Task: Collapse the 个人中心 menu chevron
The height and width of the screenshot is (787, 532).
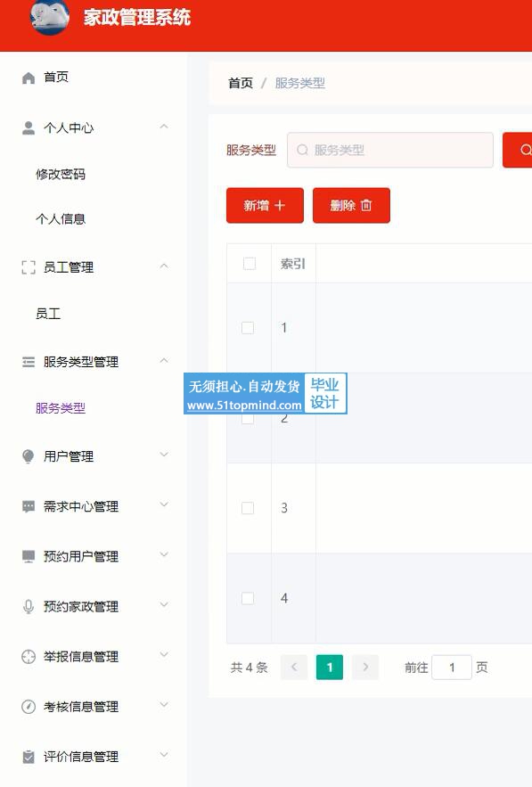Action: (164, 127)
